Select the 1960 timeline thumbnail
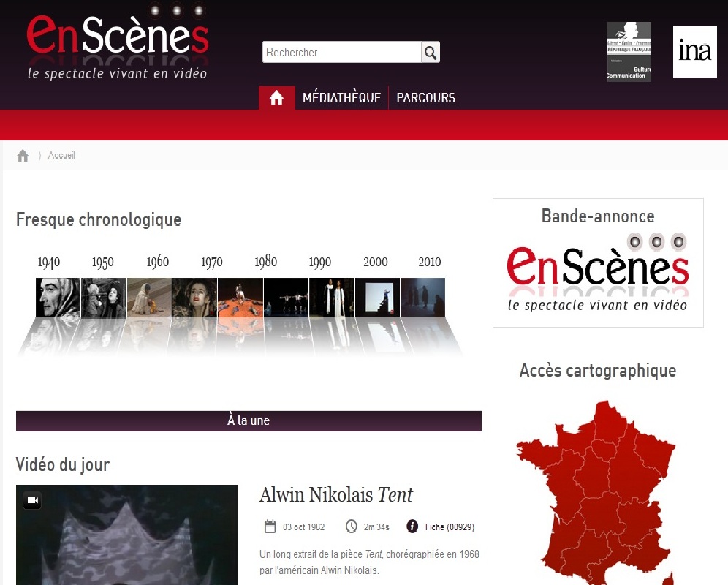Image resolution: width=728 pixels, height=585 pixels. pos(149,298)
